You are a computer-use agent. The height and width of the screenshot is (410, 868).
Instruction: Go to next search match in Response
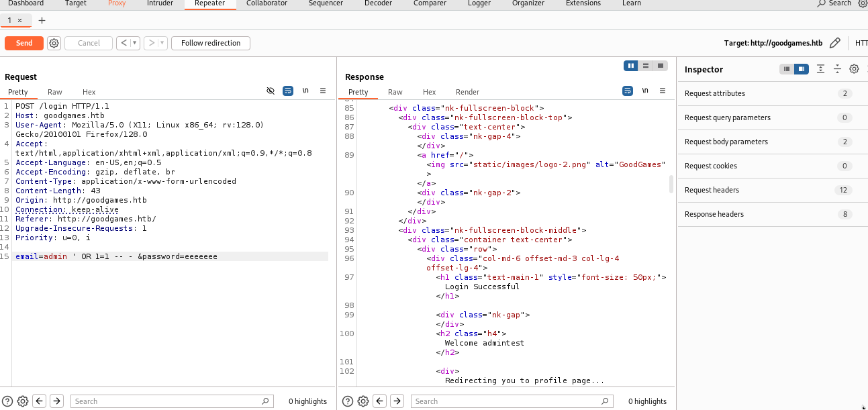(x=397, y=401)
